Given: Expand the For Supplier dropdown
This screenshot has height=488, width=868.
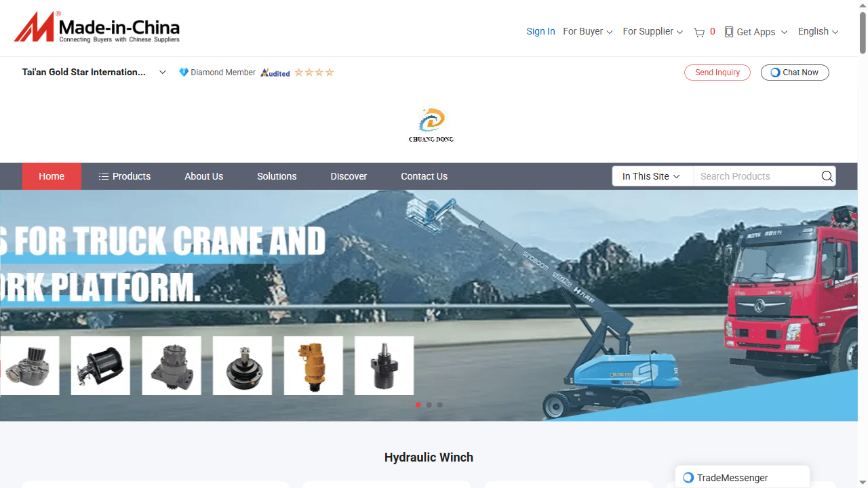Looking at the screenshot, I should click(x=653, y=32).
